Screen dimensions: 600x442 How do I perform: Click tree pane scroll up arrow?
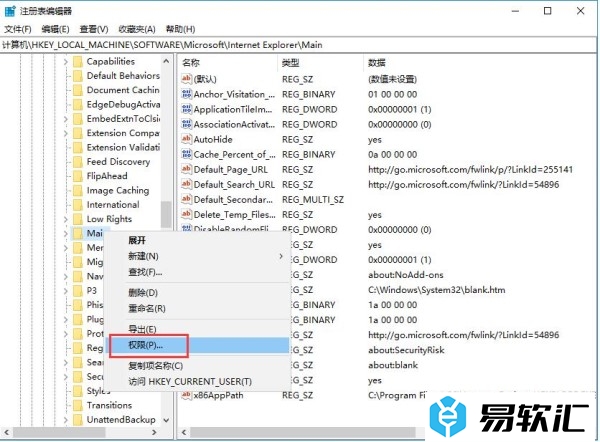pyautogui.click(x=166, y=61)
